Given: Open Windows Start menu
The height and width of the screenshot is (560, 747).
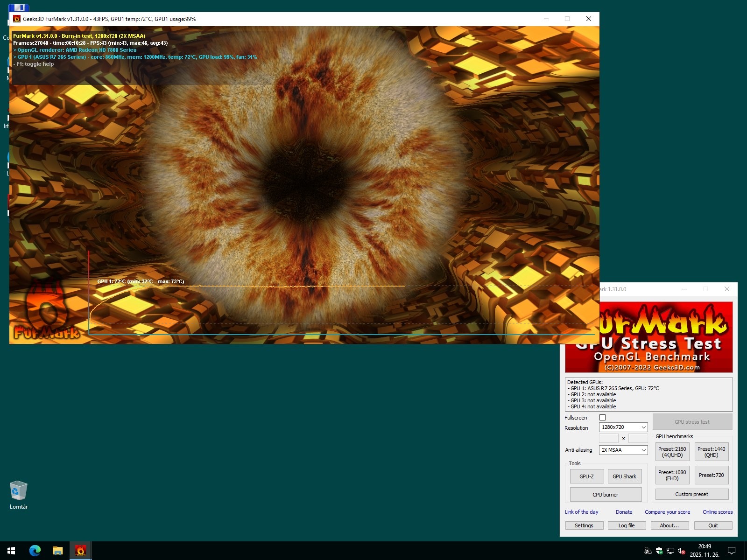Looking at the screenshot, I should 11,551.
